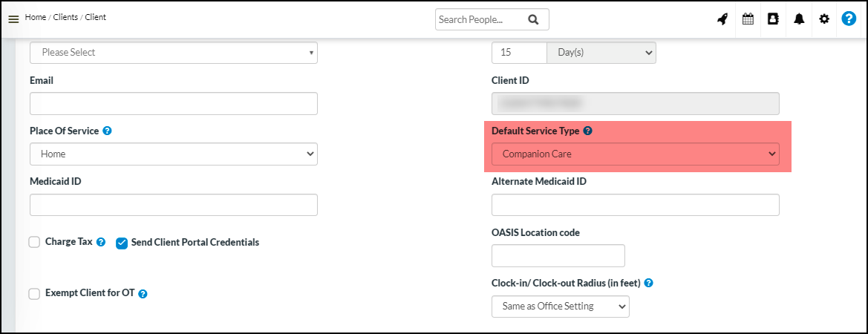Click the Email input field

174,103
